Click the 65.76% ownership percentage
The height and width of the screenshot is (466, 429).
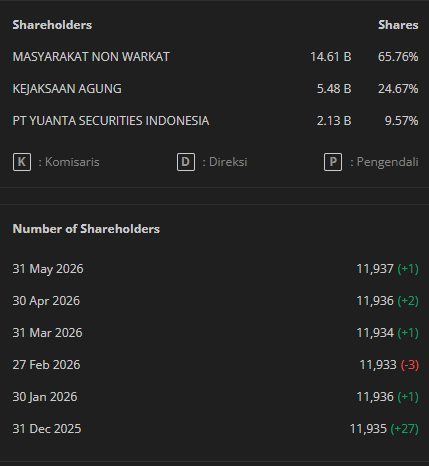(x=398, y=57)
